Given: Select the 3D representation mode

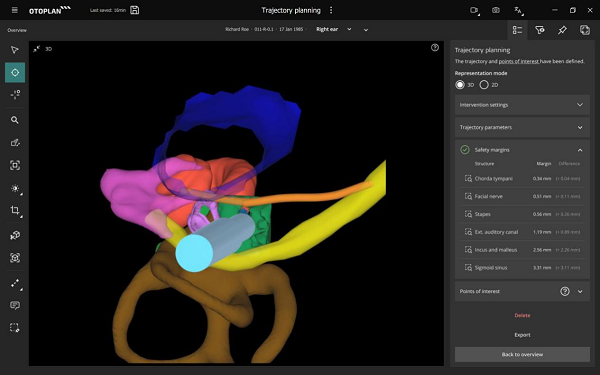Looking at the screenshot, I should pos(460,85).
